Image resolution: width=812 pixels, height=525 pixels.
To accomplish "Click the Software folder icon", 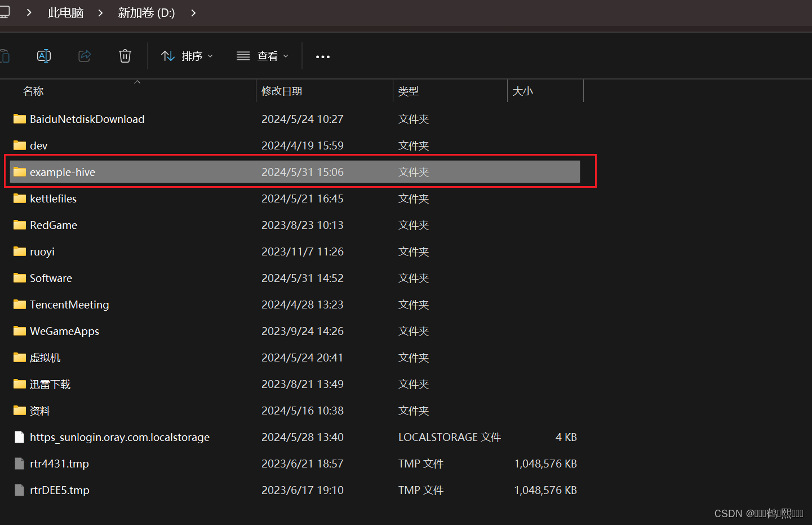I will click(x=20, y=277).
